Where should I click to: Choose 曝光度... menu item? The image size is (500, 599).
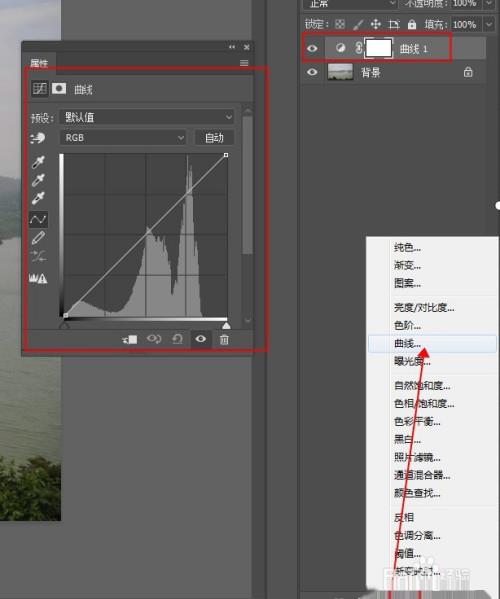432,361
